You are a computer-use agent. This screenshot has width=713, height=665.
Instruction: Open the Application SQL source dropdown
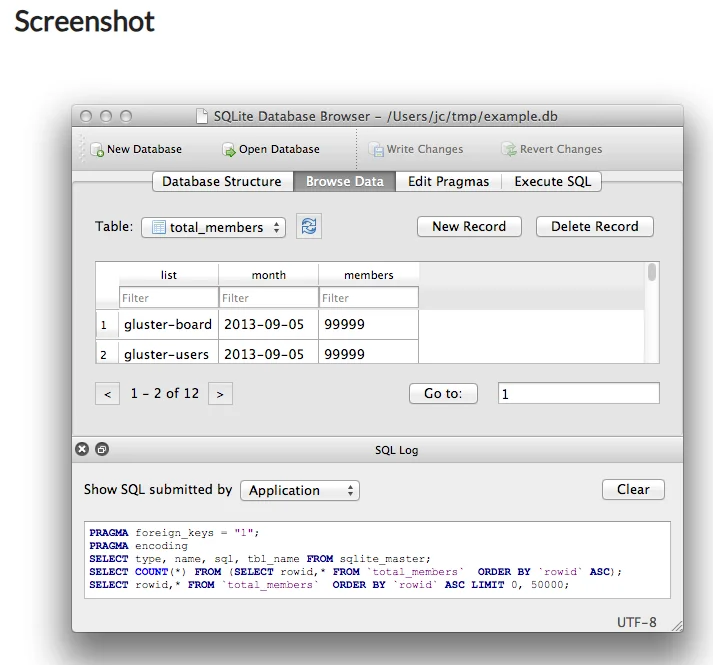pos(300,490)
